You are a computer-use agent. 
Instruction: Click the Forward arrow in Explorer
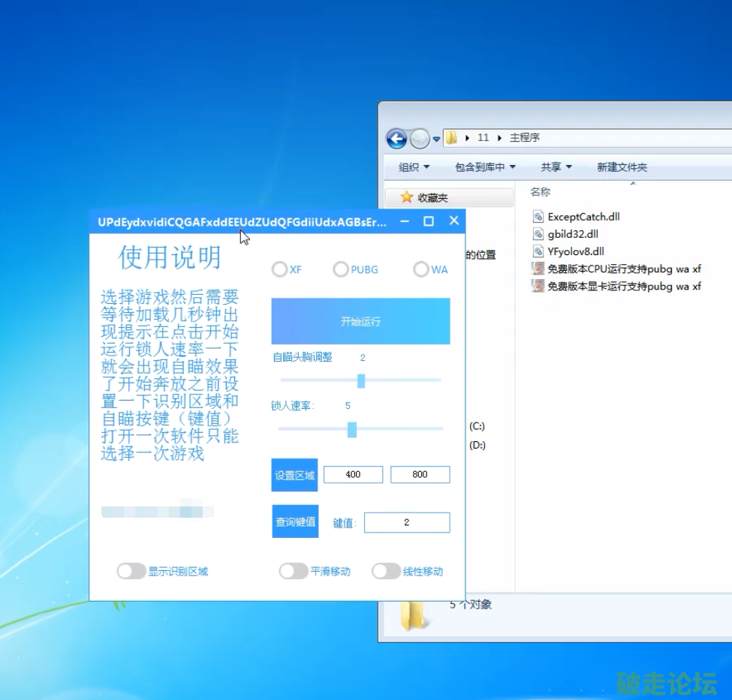coord(420,138)
